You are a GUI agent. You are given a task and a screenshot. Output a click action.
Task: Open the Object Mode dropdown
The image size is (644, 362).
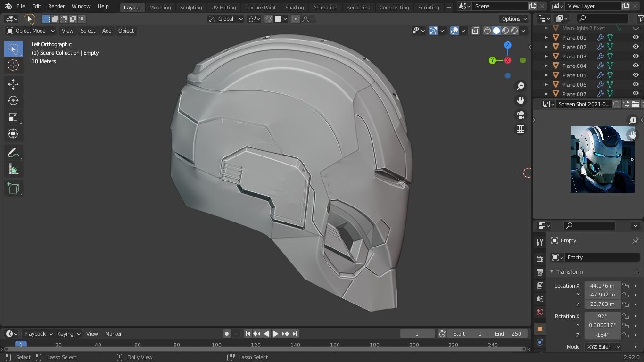(31, 31)
